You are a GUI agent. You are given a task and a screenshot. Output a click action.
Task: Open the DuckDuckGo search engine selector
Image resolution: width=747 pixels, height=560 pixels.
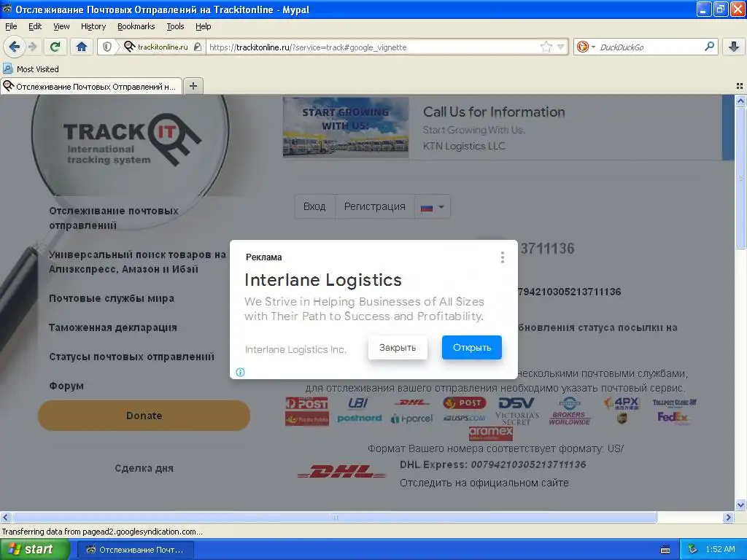pos(586,47)
